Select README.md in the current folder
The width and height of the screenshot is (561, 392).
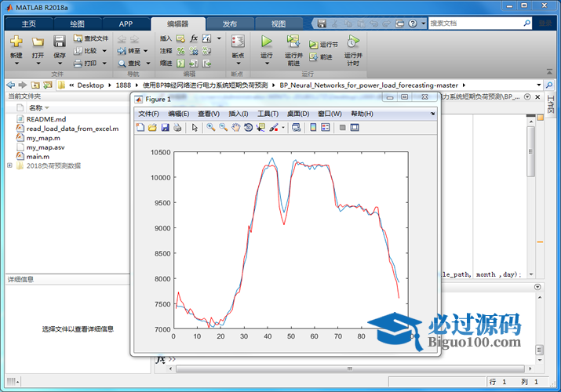[46, 119]
